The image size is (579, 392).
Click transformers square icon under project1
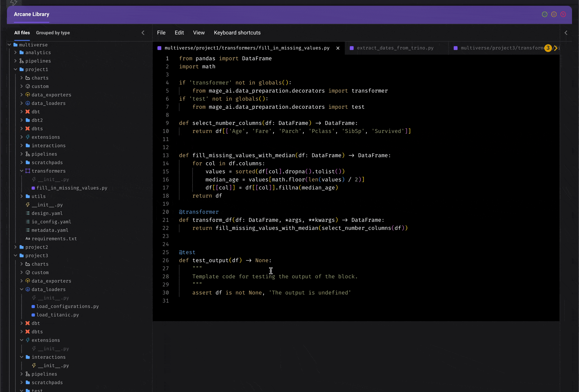coord(28,171)
